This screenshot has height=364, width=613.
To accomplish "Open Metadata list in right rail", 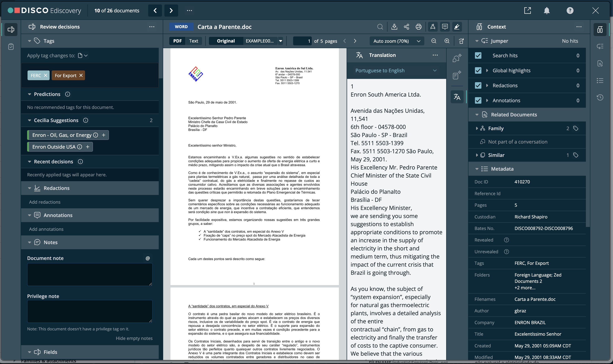I will tap(600, 80).
